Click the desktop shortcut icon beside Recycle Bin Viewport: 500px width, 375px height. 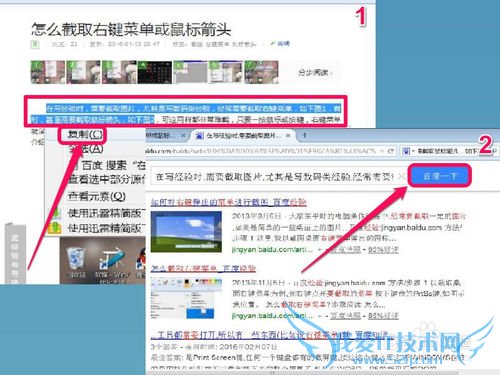[112, 264]
